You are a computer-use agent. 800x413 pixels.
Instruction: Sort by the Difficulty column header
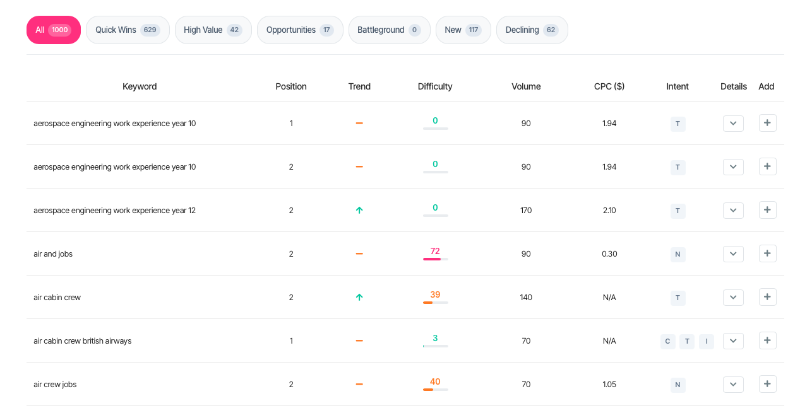click(x=435, y=86)
